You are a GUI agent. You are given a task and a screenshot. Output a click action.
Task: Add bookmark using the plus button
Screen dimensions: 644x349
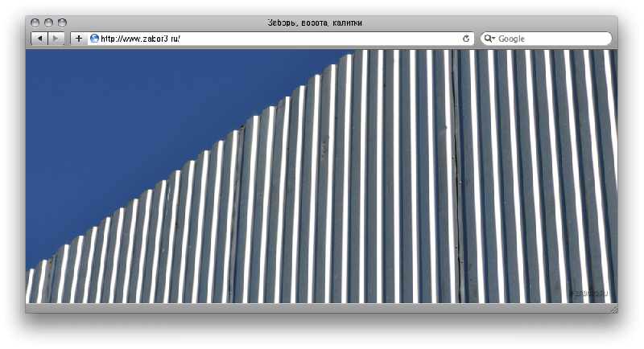click(78, 39)
